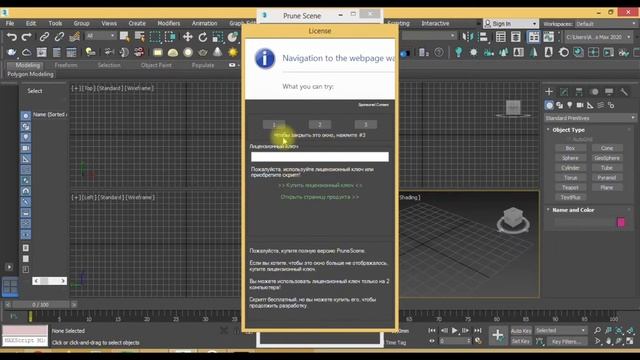Click the Zoom magnifier in the viewport navigation controls

[x=597, y=330]
